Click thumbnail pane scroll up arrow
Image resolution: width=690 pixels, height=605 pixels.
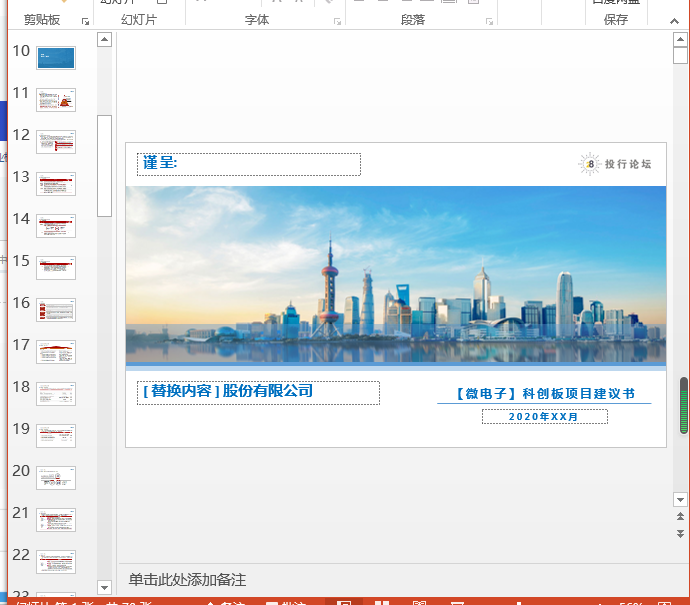click(x=104, y=40)
